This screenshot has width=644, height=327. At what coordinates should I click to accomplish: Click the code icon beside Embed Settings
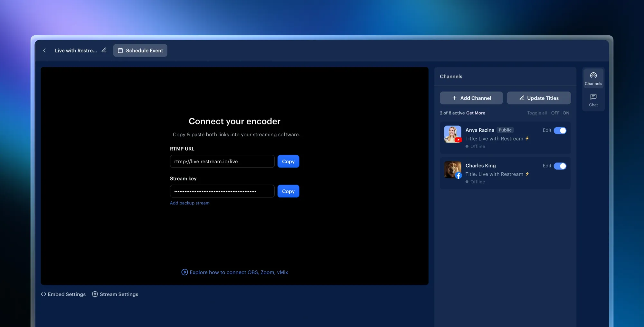click(43, 294)
